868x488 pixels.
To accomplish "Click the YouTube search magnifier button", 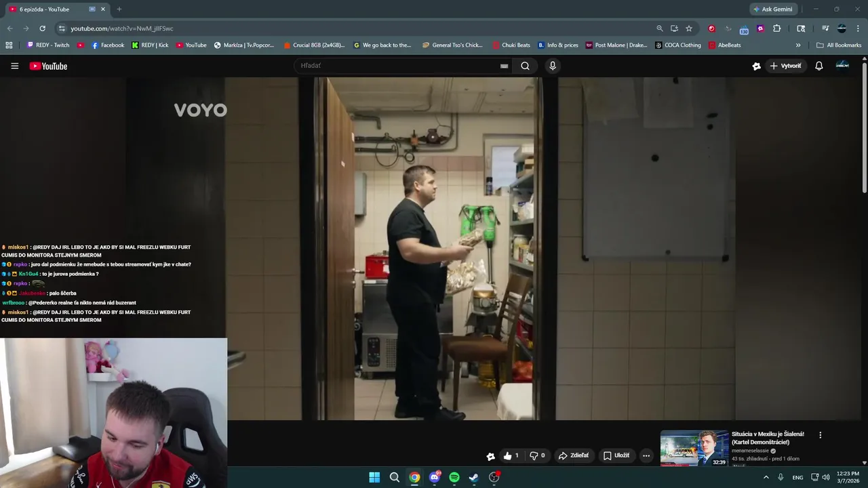I will [525, 66].
